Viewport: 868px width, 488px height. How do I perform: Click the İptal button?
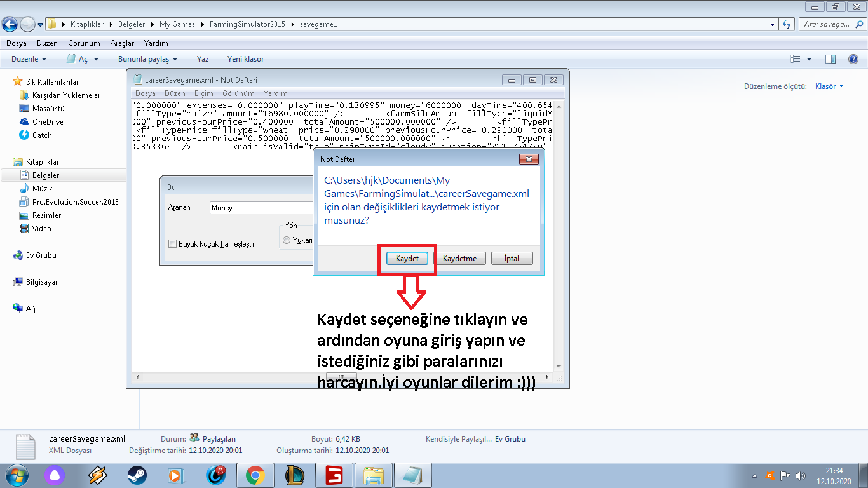click(x=512, y=259)
